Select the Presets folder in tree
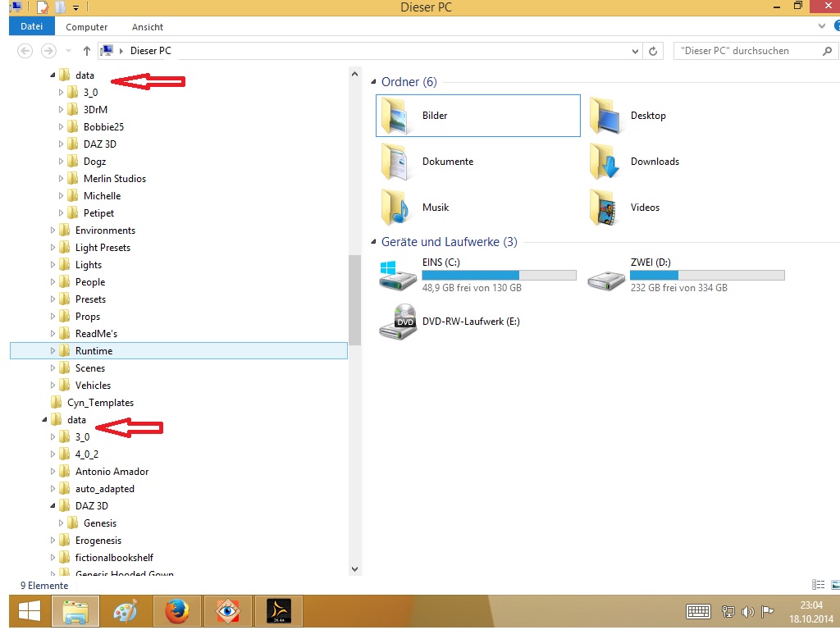 tap(90, 299)
